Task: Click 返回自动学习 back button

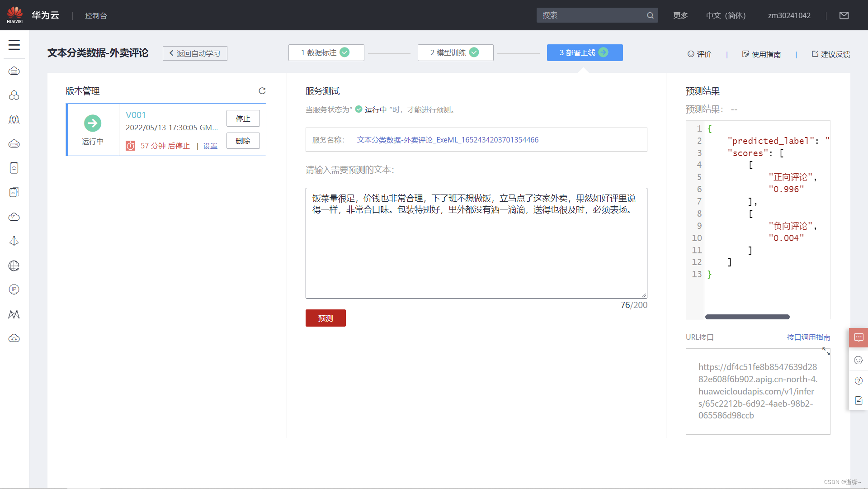Action: coord(195,53)
